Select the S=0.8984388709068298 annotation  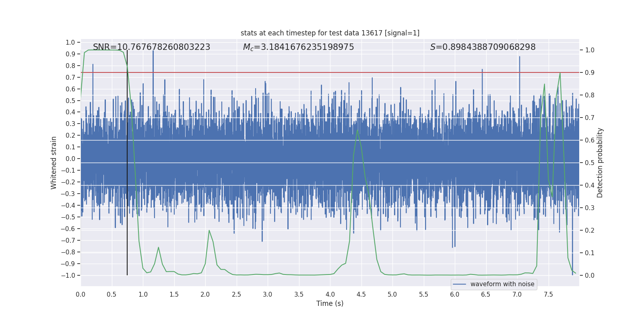point(483,47)
